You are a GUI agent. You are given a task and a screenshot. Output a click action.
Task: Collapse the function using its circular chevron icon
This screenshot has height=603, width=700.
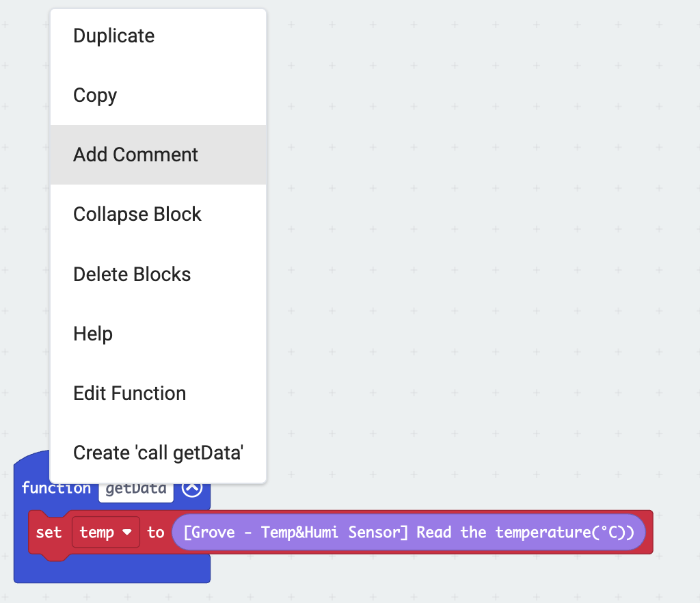pyautogui.click(x=192, y=488)
